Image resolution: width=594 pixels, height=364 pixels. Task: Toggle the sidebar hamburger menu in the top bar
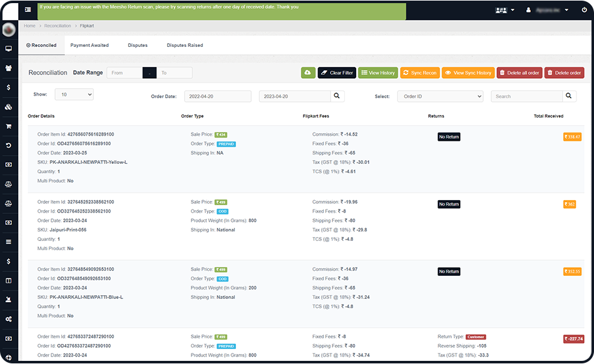[x=28, y=9]
